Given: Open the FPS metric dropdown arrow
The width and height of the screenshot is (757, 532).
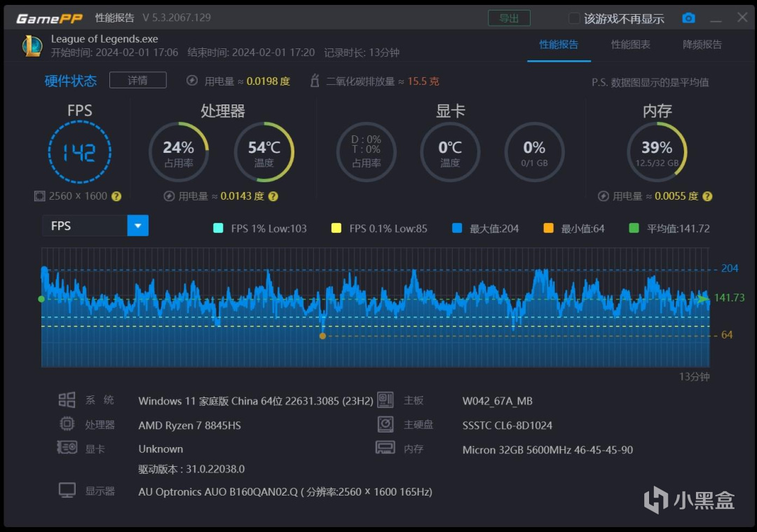Looking at the screenshot, I should pos(138,226).
